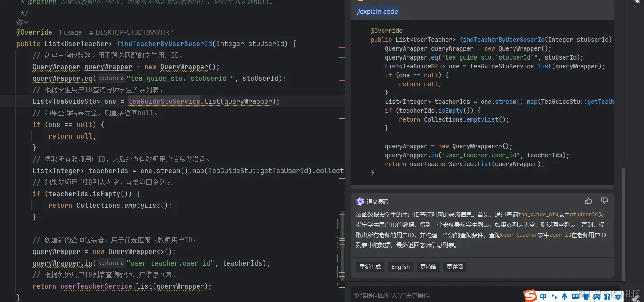Click 'userTeacherService.list' in the chat code block

(x=450, y=164)
